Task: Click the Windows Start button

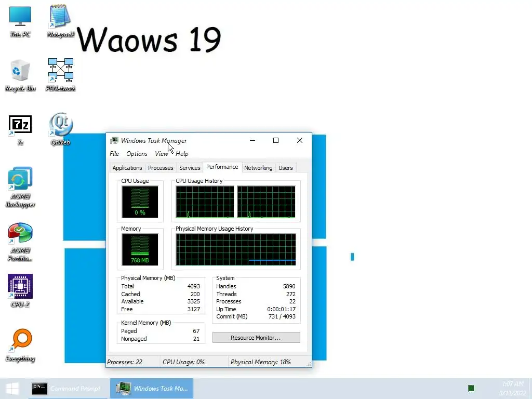Action: [12, 389]
